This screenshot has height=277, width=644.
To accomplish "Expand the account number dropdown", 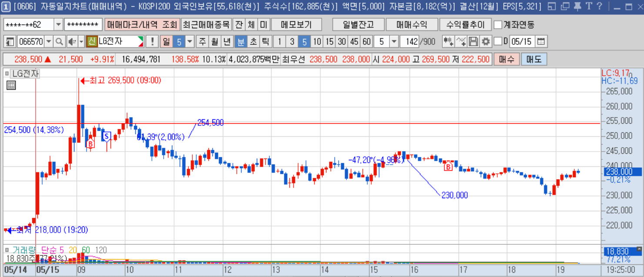I will tap(59, 25).
